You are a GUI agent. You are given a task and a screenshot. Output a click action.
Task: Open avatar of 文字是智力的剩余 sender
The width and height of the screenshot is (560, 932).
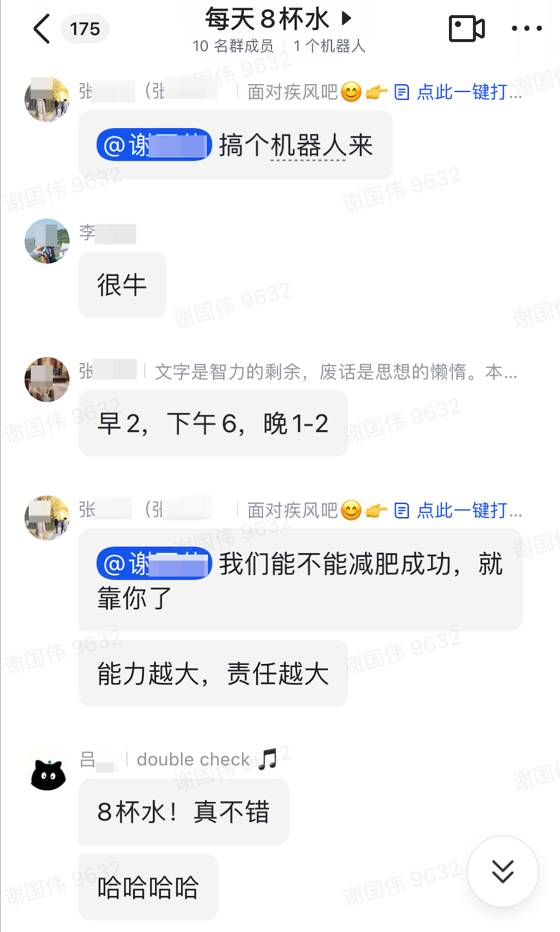tap(47, 380)
